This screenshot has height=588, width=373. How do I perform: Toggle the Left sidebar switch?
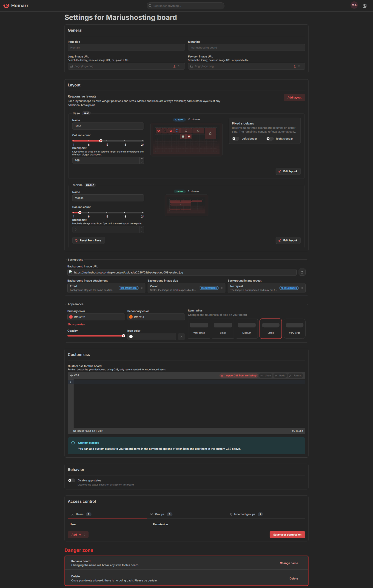click(236, 139)
